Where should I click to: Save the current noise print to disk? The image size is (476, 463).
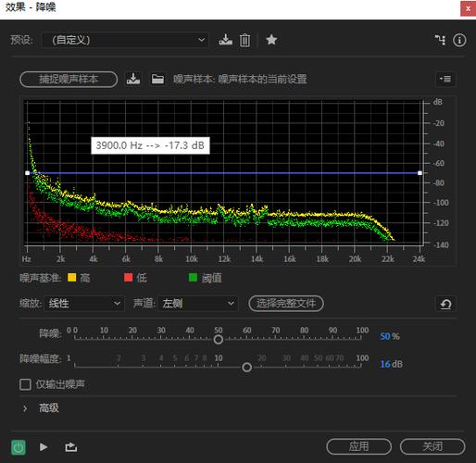coord(133,79)
